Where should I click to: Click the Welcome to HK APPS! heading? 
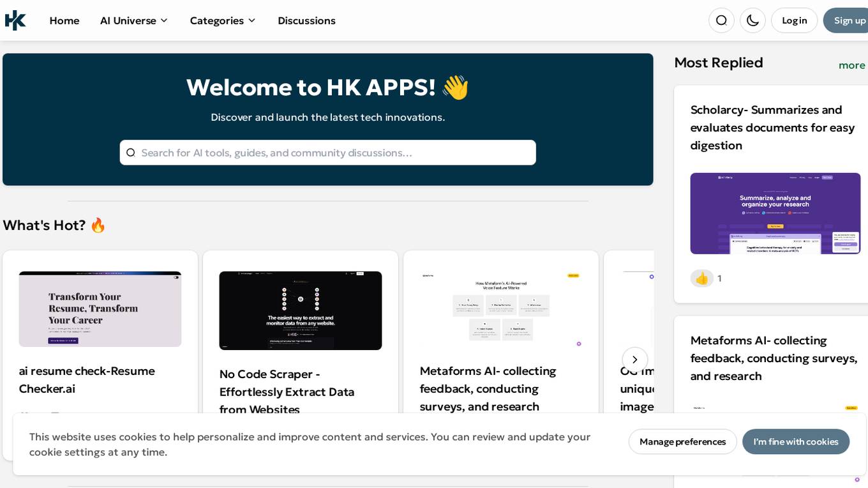point(328,88)
